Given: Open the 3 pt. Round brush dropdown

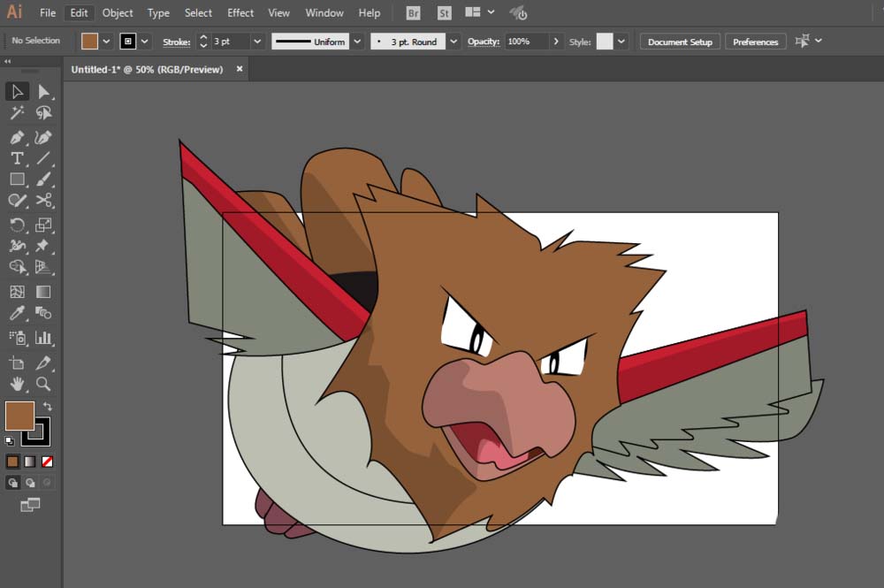Looking at the screenshot, I should pyautogui.click(x=453, y=42).
